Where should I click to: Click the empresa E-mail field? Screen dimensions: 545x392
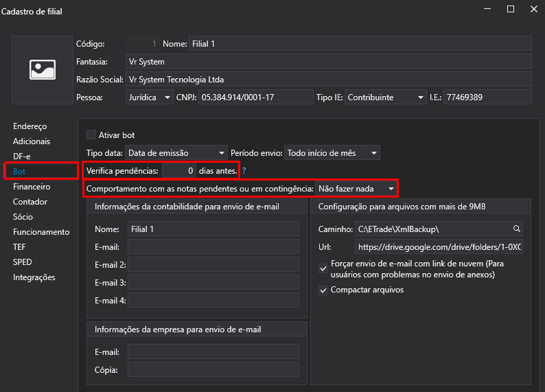(213, 351)
